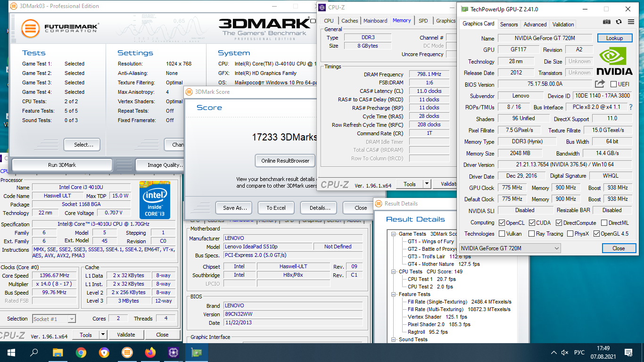The width and height of the screenshot is (644, 362).
Task: Open taskbar search
Action: (34, 352)
